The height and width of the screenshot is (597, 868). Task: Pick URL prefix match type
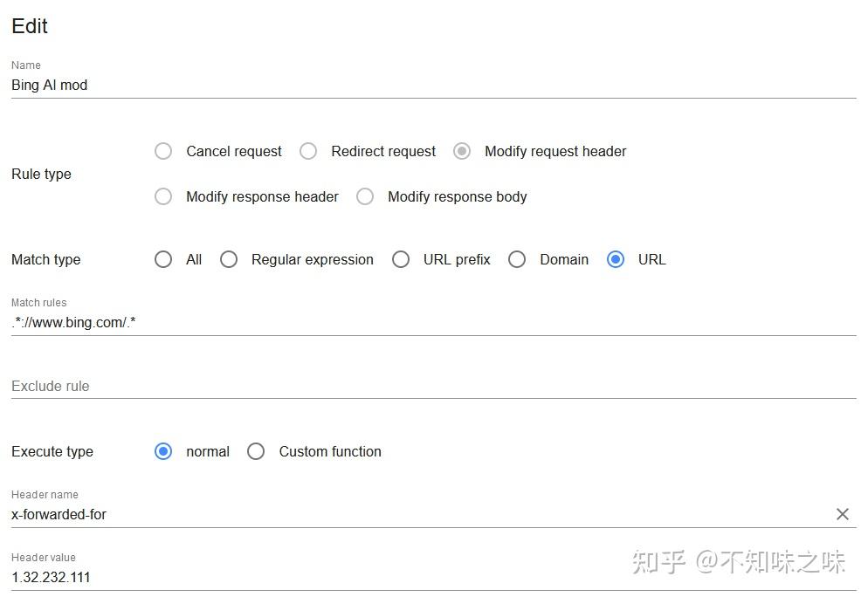point(401,259)
